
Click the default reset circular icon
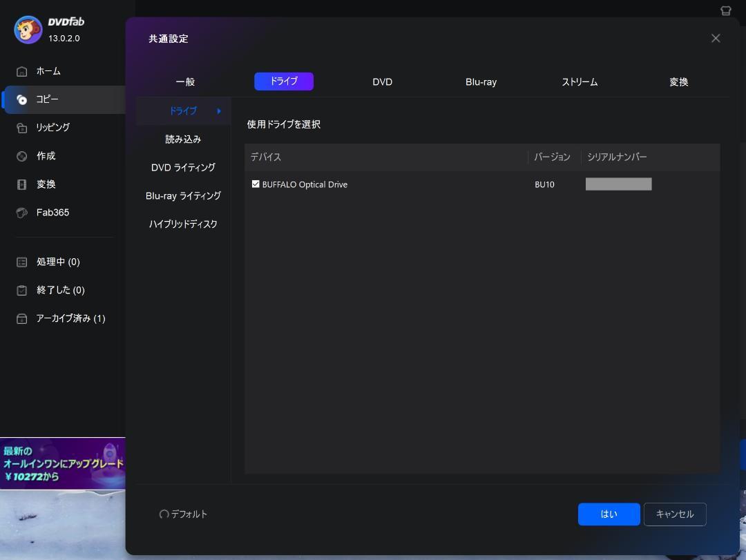point(164,514)
